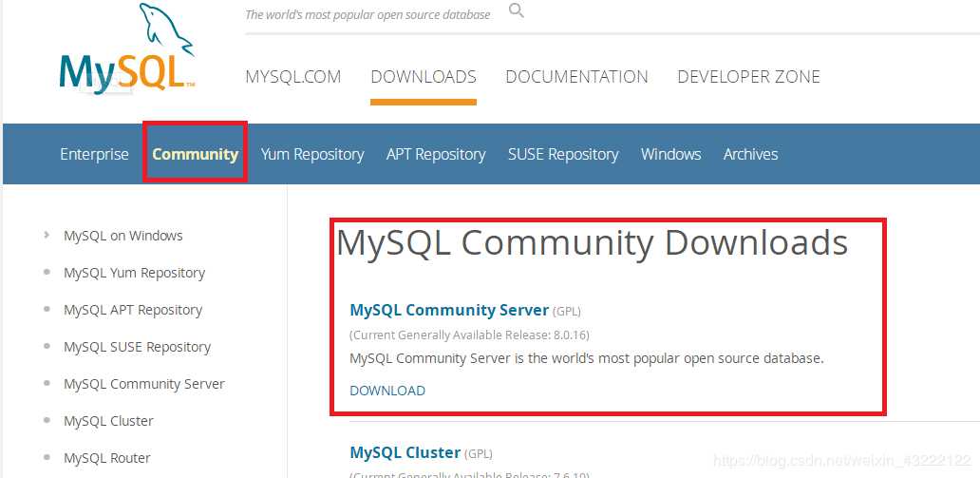Click DOWNLOAD under MySQL Community Server

(387, 391)
